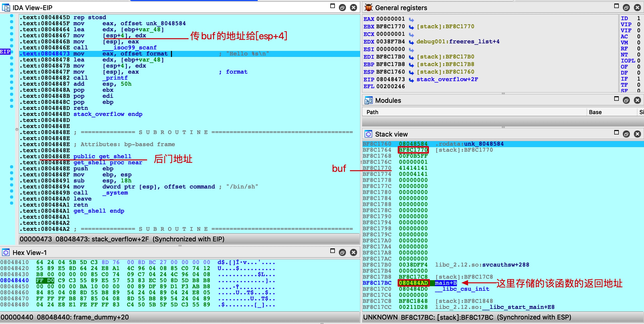
Task: Jump to EBX register address arrow
Action: [x=411, y=27]
